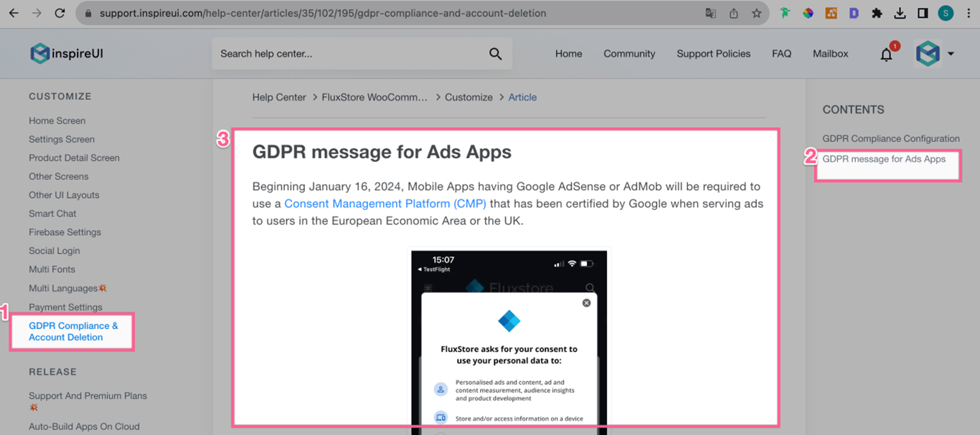Reload the page with the refresh icon

[x=60, y=13]
